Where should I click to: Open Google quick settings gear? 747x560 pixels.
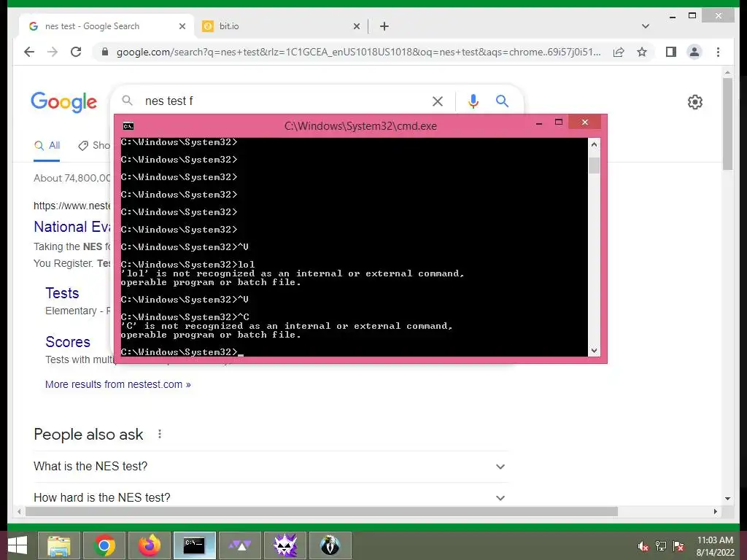pyautogui.click(x=695, y=102)
